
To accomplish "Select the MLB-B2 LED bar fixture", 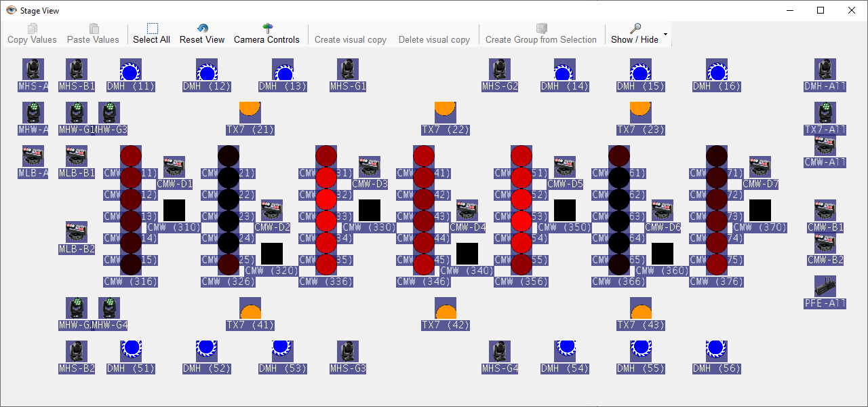I will pos(77,232).
